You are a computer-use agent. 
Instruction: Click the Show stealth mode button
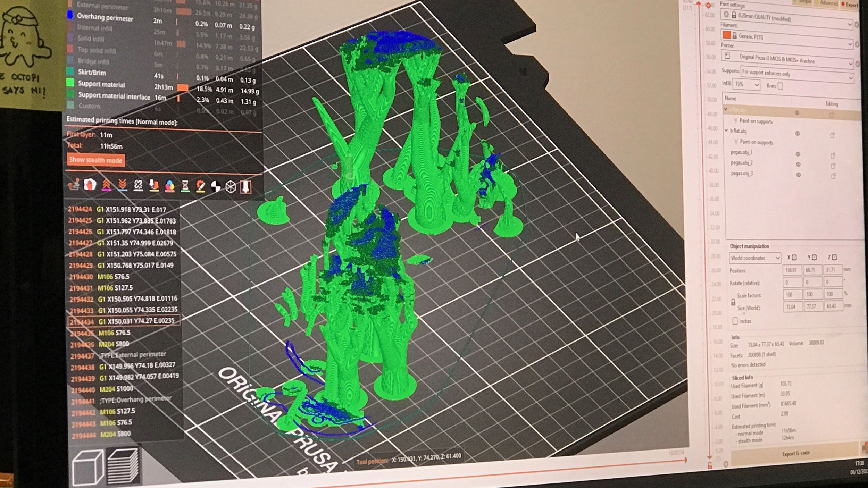[95, 160]
